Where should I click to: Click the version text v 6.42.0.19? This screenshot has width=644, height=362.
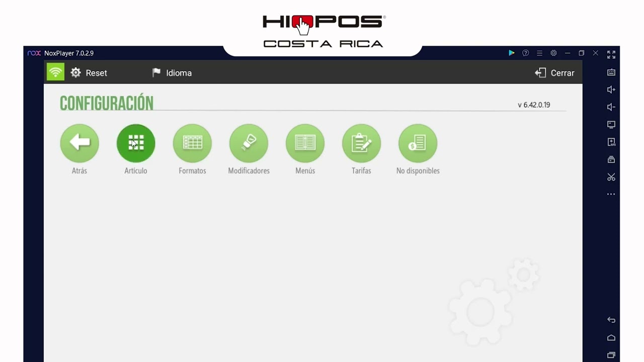point(534,105)
